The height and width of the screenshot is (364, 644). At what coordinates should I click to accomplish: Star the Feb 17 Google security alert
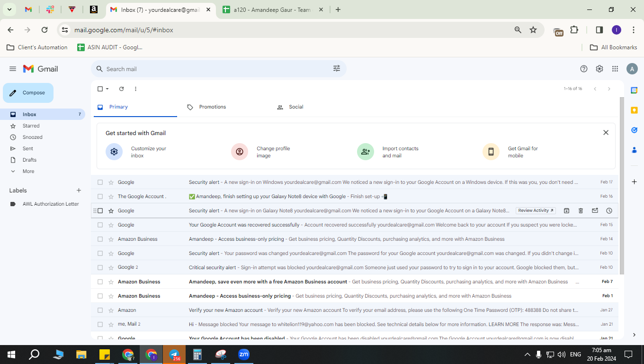pos(111,182)
